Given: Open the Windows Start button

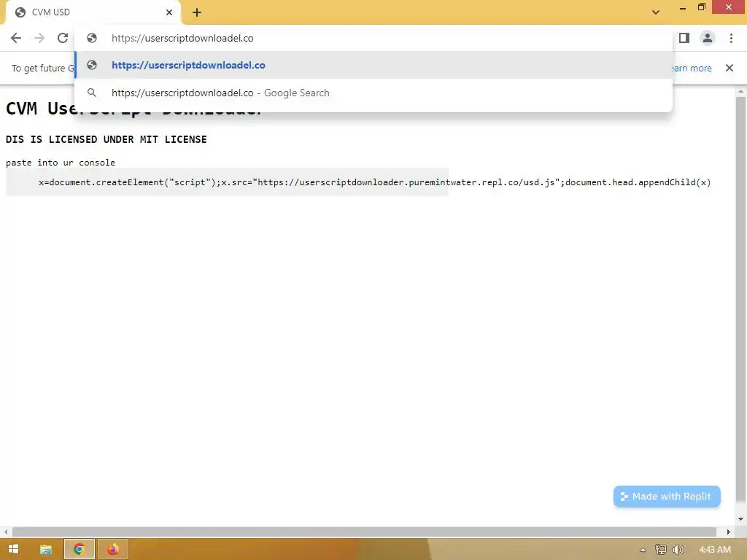Looking at the screenshot, I should pos(13,549).
